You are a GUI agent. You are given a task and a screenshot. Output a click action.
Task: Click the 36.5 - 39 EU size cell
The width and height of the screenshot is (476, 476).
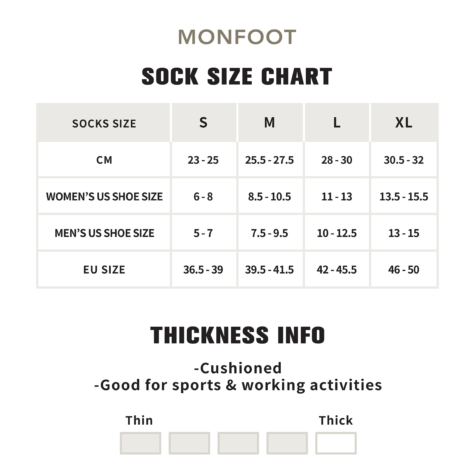(x=203, y=270)
